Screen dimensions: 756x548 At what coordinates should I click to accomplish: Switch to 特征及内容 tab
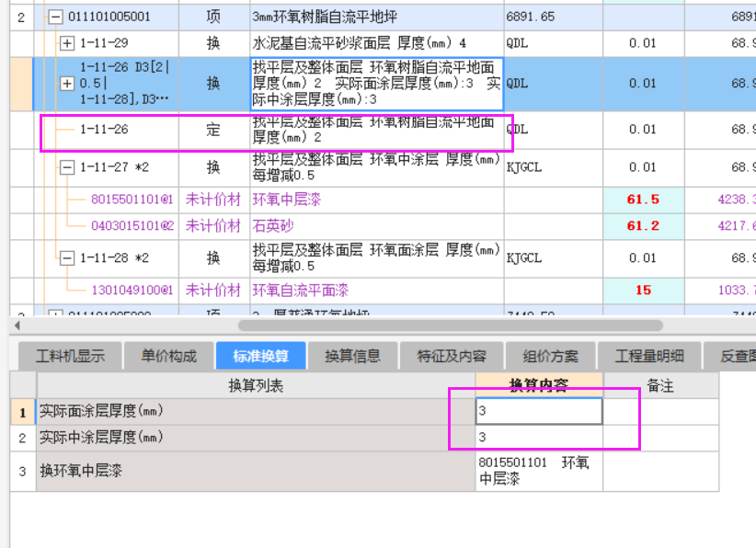[452, 356]
